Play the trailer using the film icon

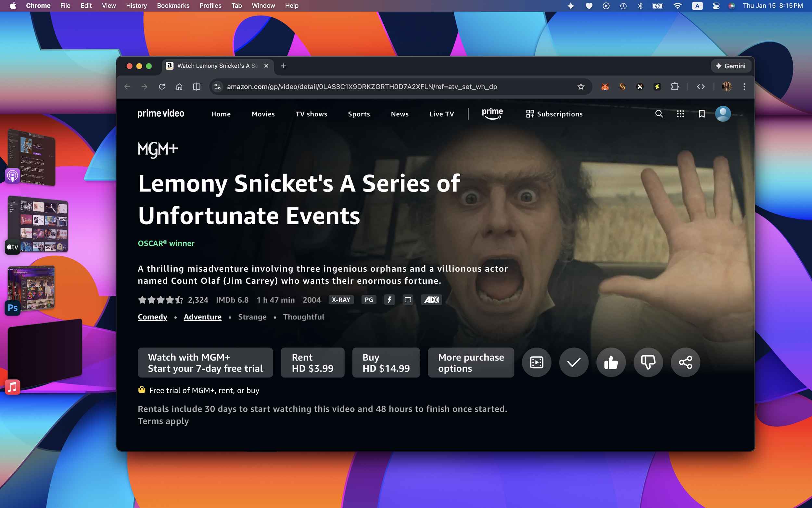coord(537,362)
